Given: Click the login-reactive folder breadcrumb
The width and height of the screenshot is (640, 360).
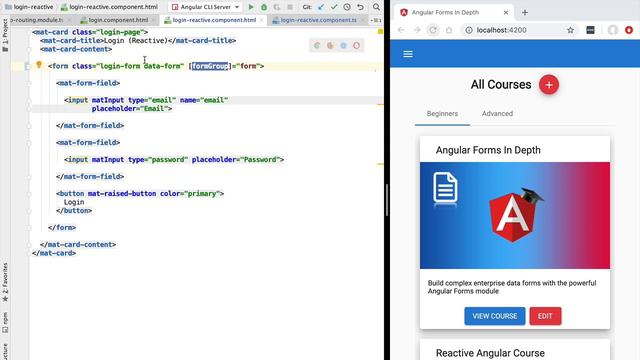Looking at the screenshot, I should (x=29, y=7).
